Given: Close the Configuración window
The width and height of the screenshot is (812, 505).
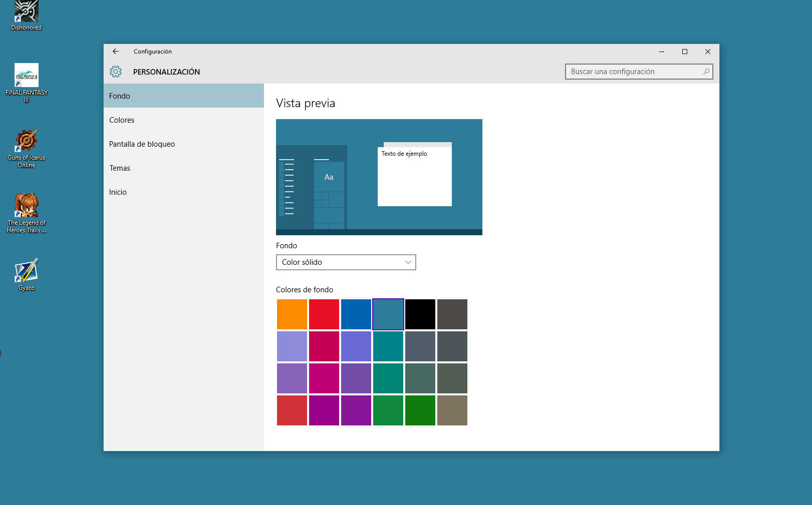Looking at the screenshot, I should tap(708, 52).
